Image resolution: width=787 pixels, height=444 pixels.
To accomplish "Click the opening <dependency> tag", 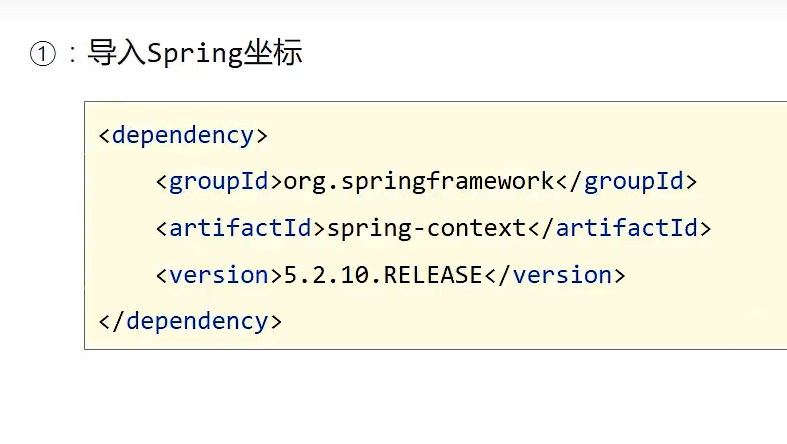I will point(183,135).
